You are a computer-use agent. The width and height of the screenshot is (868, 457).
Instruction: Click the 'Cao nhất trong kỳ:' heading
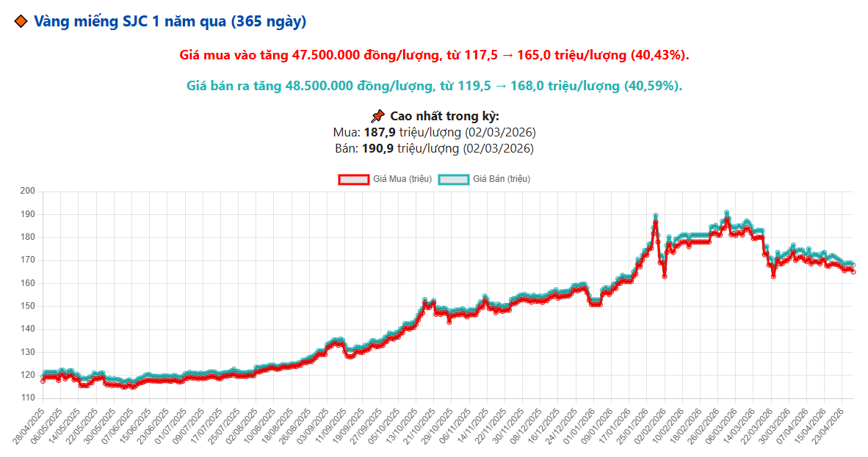coord(444,116)
